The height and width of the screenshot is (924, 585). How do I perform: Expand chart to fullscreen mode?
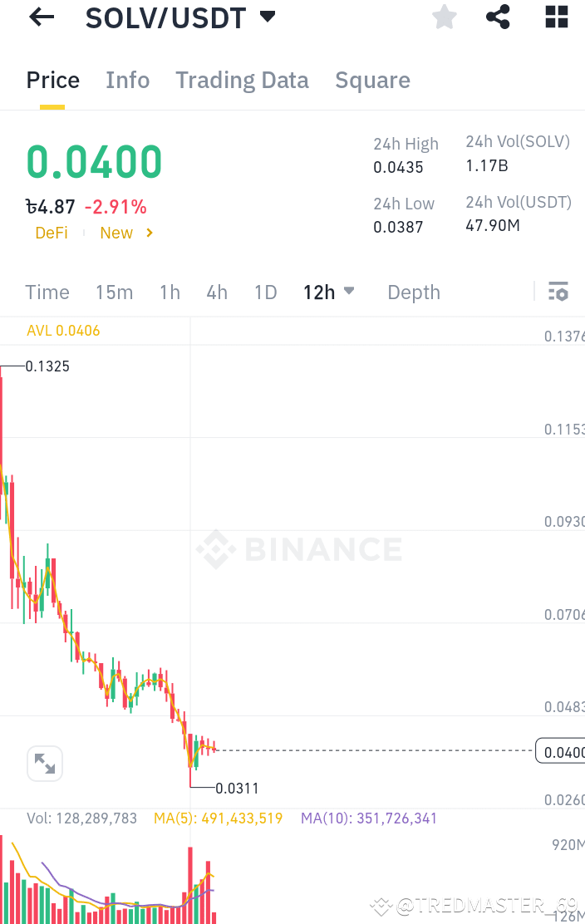coord(45,763)
